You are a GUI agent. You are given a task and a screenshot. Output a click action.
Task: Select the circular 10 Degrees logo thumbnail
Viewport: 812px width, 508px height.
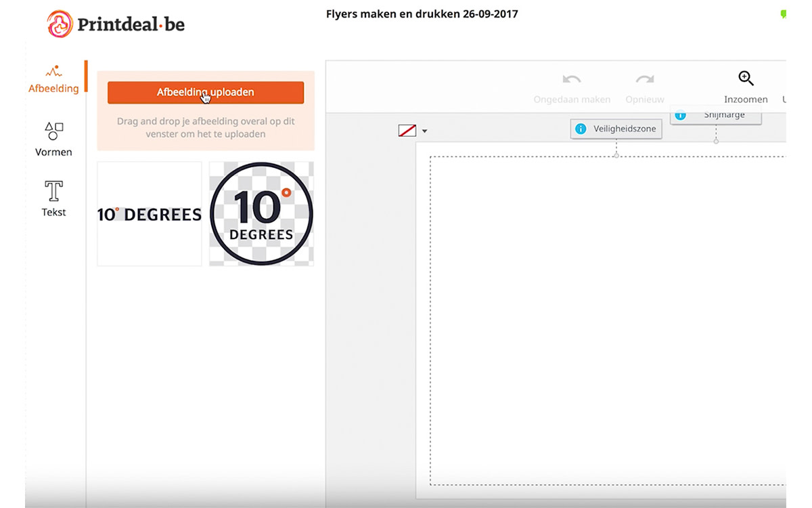coord(261,214)
